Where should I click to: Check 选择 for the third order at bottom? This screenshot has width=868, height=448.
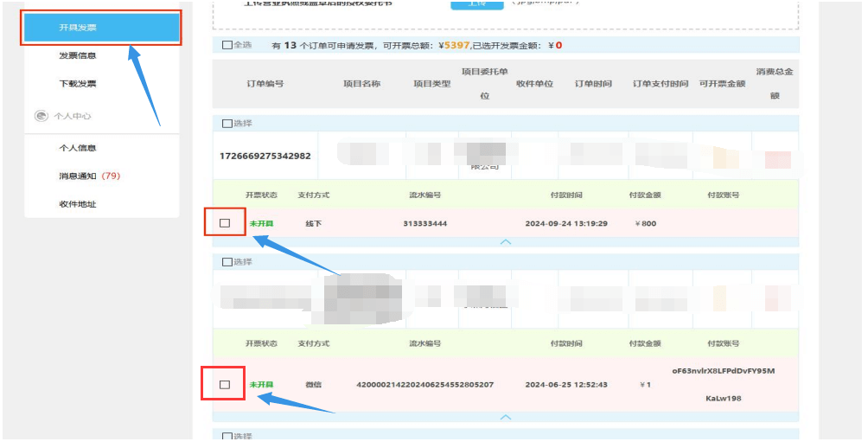[x=227, y=436]
